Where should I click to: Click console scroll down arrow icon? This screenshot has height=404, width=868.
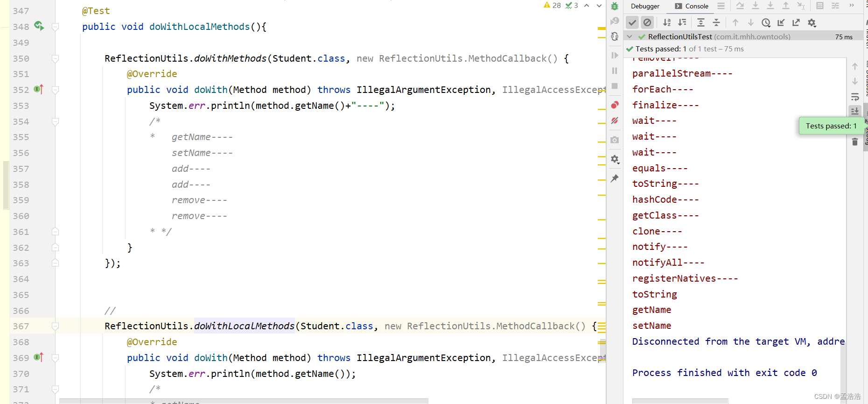[855, 81]
